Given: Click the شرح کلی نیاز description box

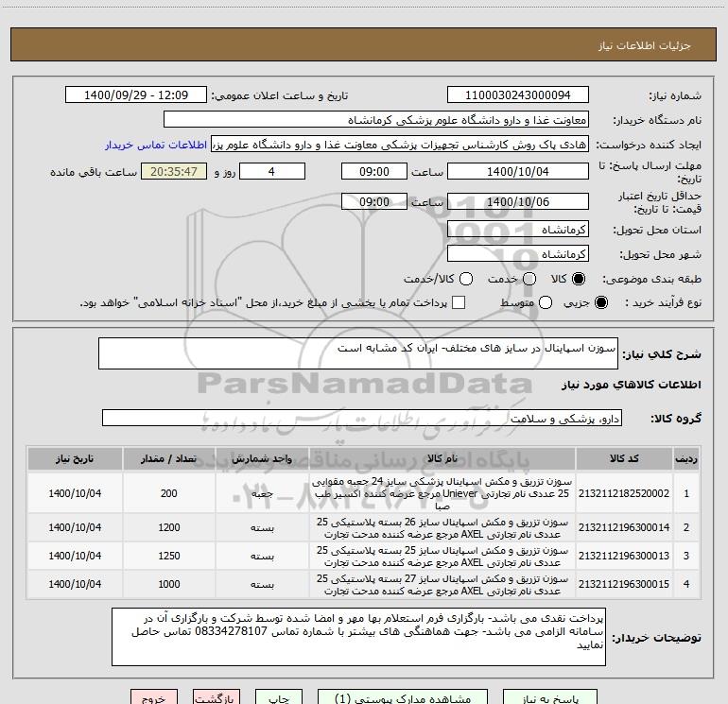Looking at the screenshot, I should 358,353.
